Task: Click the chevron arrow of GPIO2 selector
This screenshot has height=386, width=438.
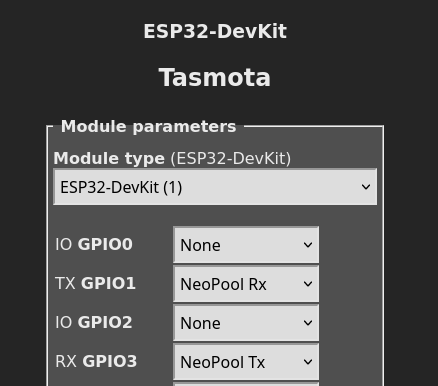Action: coord(308,323)
